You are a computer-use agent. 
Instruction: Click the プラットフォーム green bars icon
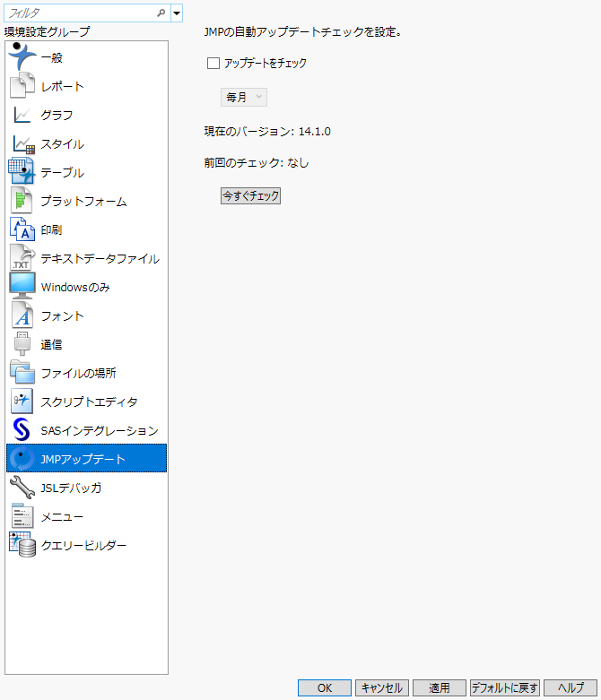[x=22, y=200]
